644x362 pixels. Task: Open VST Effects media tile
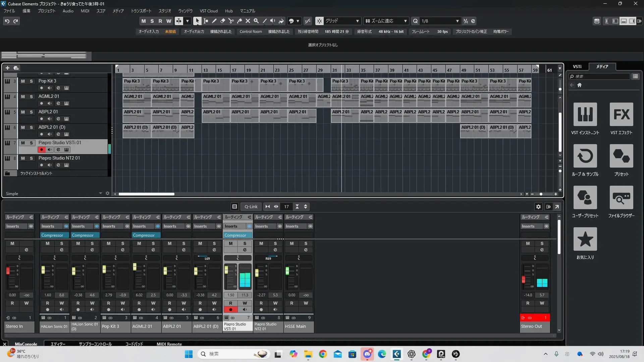click(x=621, y=115)
